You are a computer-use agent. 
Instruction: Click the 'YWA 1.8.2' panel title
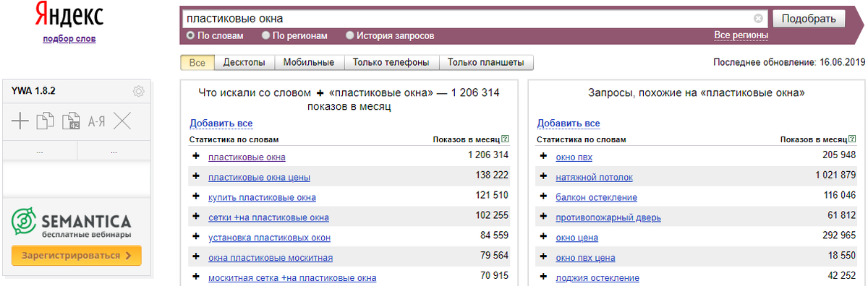click(33, 91)
